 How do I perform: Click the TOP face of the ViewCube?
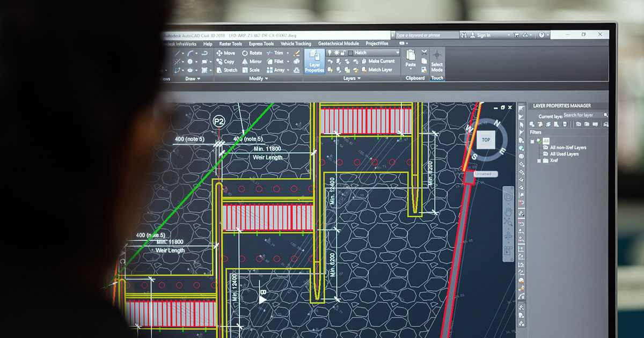coord(486,140)
